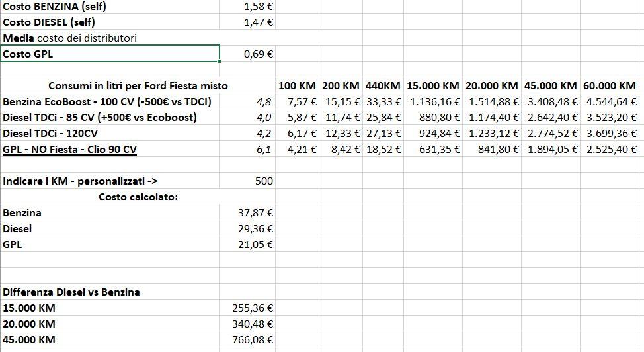This screenshot has width=644, height=352.
Task: Select the 'Costo calcolato:' heading cell
Action: 138,197
